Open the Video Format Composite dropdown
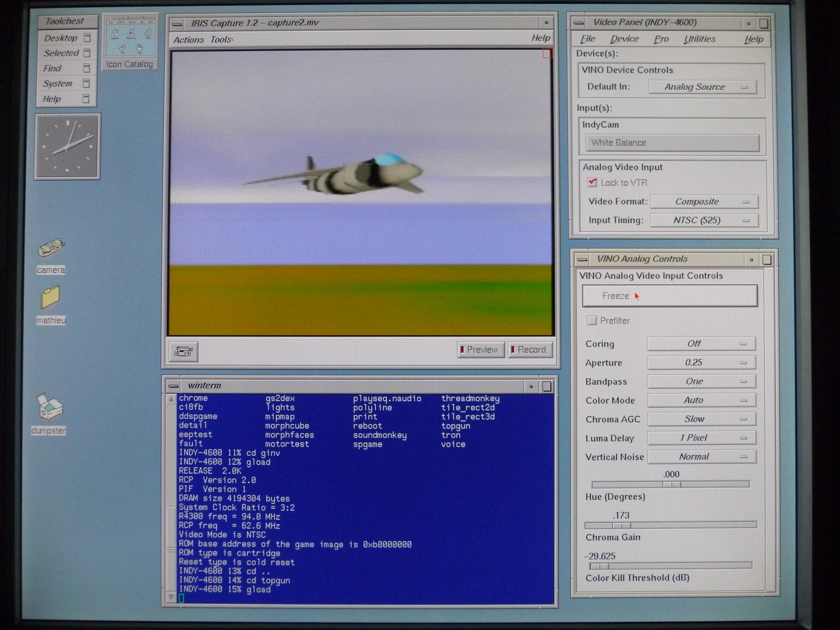This screenshot has width=840, height=630. 704,202
